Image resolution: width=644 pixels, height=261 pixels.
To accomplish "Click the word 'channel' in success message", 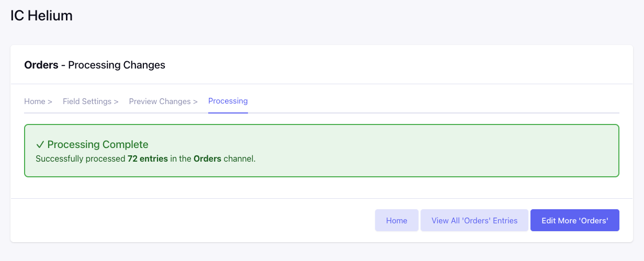I will coord(239,158).
